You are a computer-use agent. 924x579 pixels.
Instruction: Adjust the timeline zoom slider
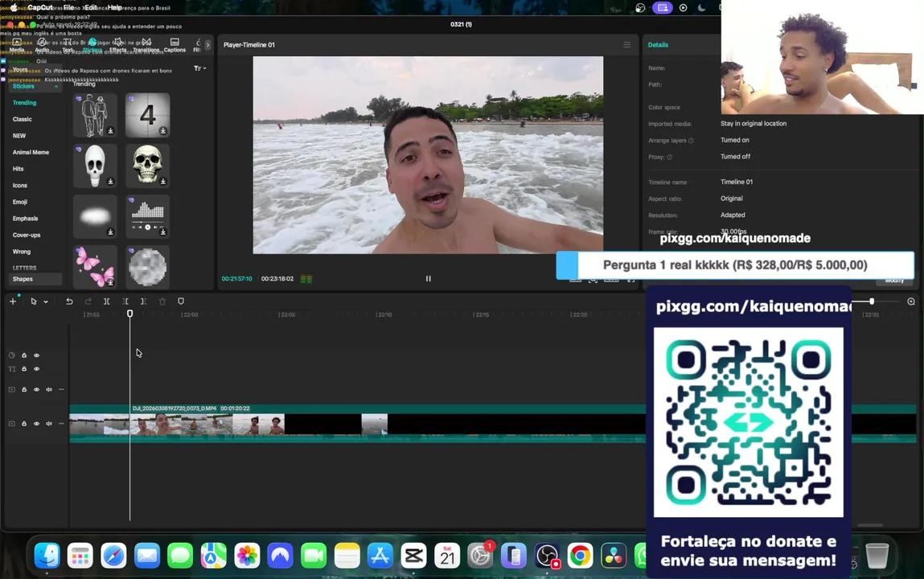(872, 302)
